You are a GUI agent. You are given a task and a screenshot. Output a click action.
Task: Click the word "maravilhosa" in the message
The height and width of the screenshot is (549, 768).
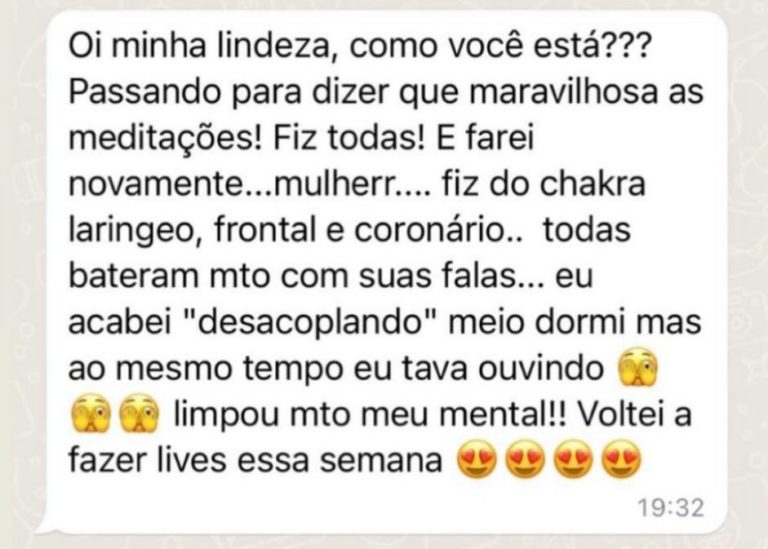563,92
